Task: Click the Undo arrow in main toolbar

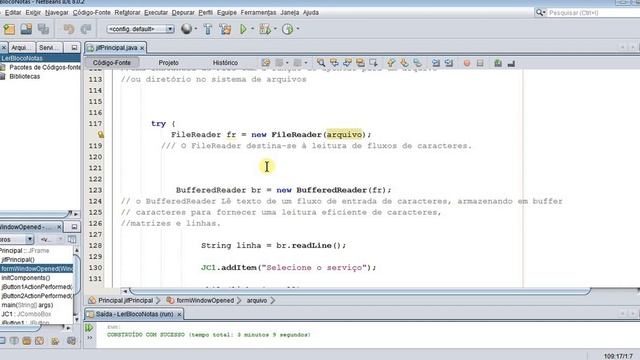Action: click(69, 29)
